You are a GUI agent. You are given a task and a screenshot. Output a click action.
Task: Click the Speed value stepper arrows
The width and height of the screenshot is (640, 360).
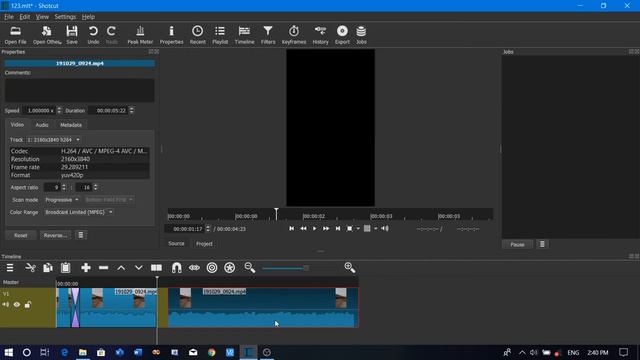coord(59,111)
